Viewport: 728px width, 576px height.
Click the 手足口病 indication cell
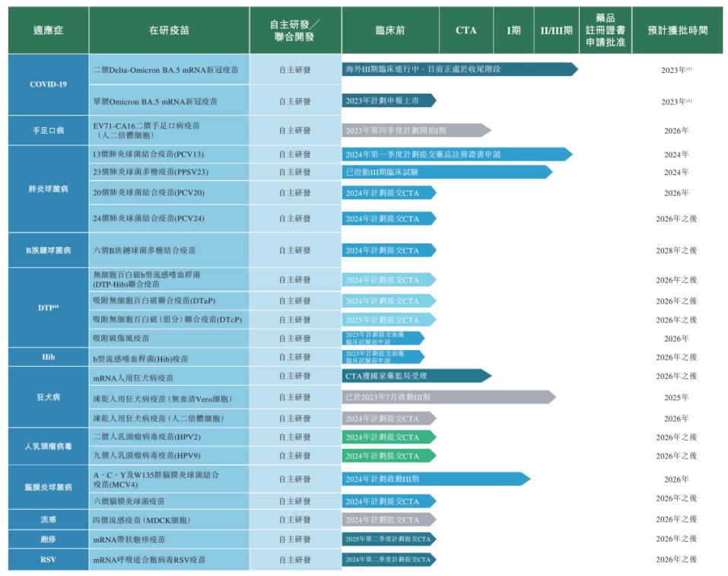click(x=48, y=130)
